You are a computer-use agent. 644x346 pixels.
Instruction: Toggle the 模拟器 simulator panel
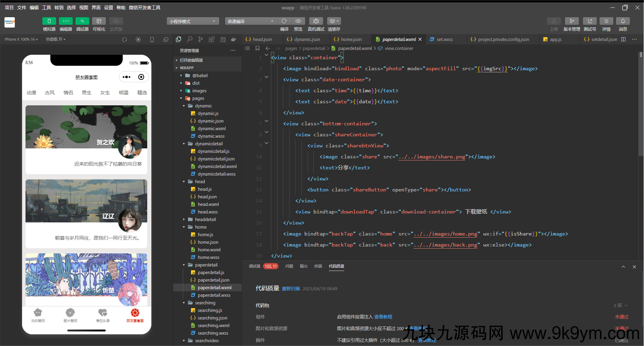(49, 21)
